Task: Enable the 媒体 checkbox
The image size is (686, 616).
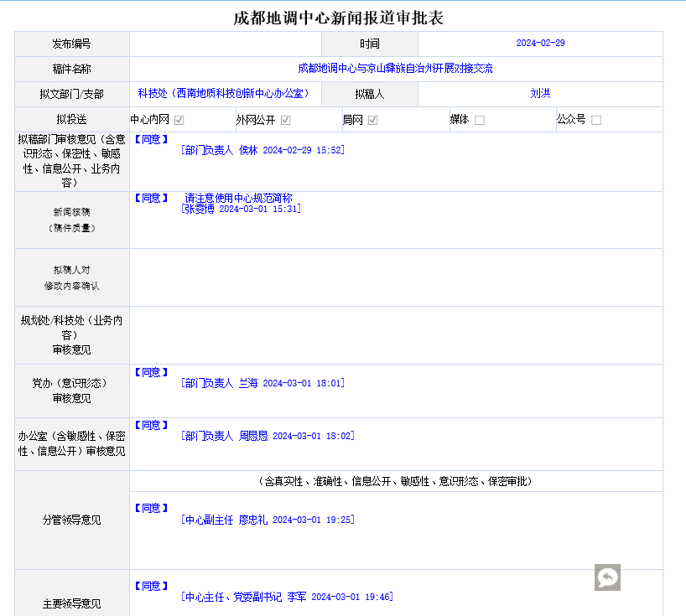Action: tap(480, 120)
